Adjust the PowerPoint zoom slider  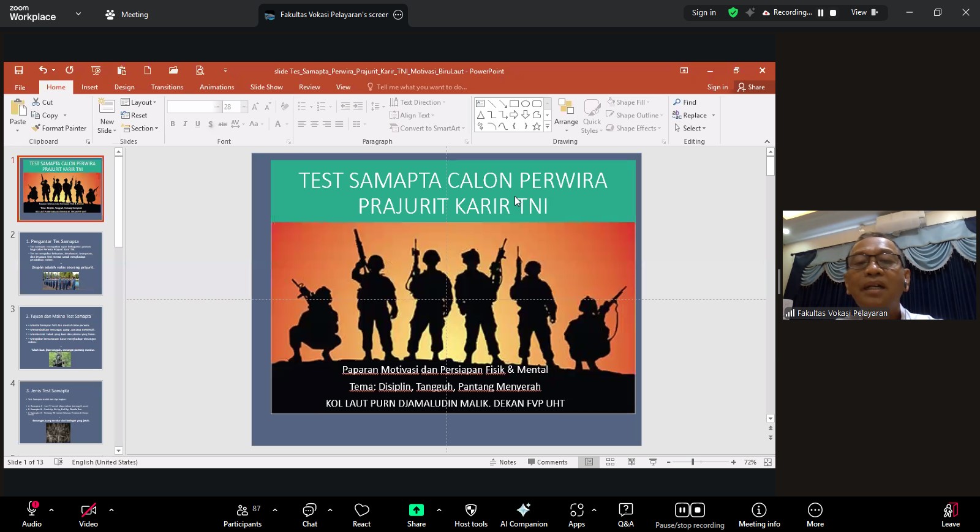pyautogui.click(x=693, y=462)
